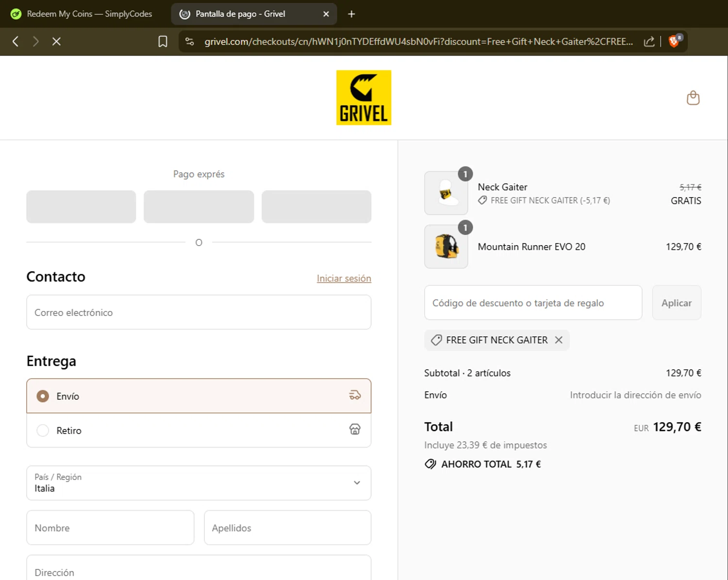Click the browser forward arrow
The image size is (728, 580).
35,42
